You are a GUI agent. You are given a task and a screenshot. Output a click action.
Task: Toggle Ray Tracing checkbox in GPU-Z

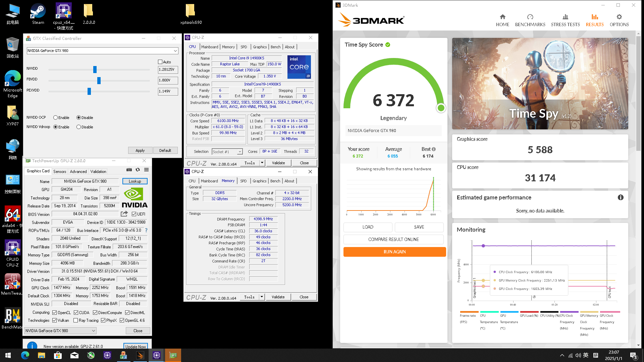tap(75, 320)
